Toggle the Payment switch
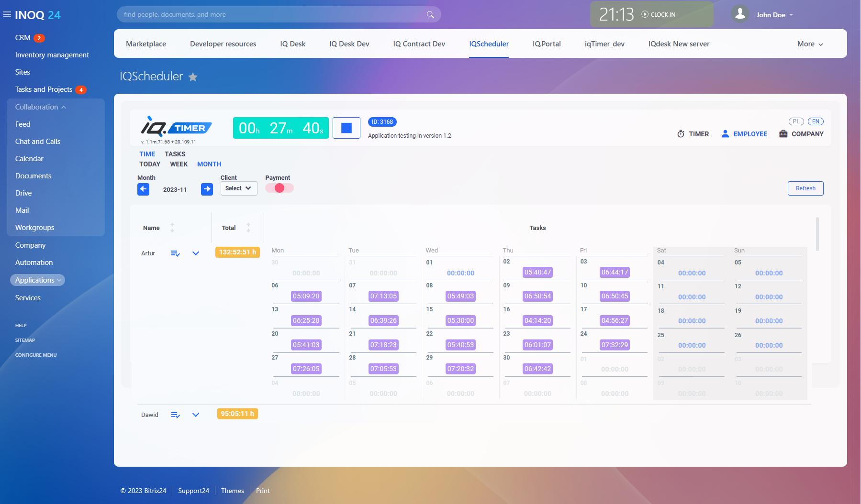The image size is (861, 504). (x=280, y=188)
